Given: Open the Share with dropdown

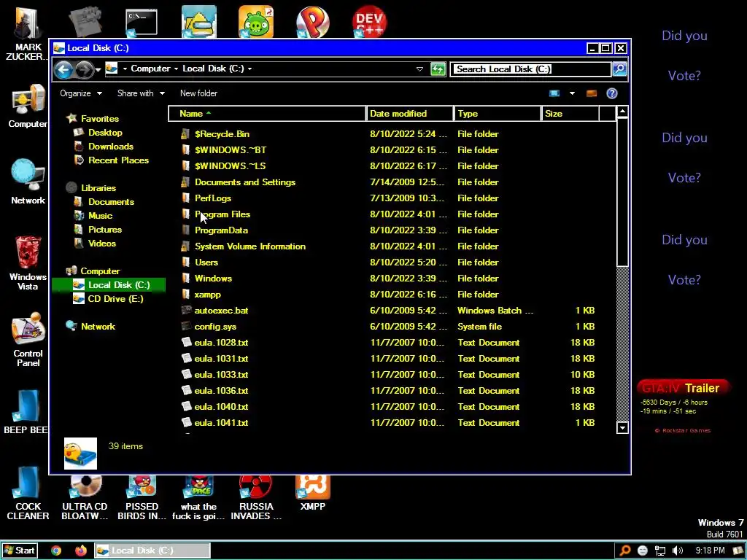Looking at the screenshot, I should tap(141, 93).
